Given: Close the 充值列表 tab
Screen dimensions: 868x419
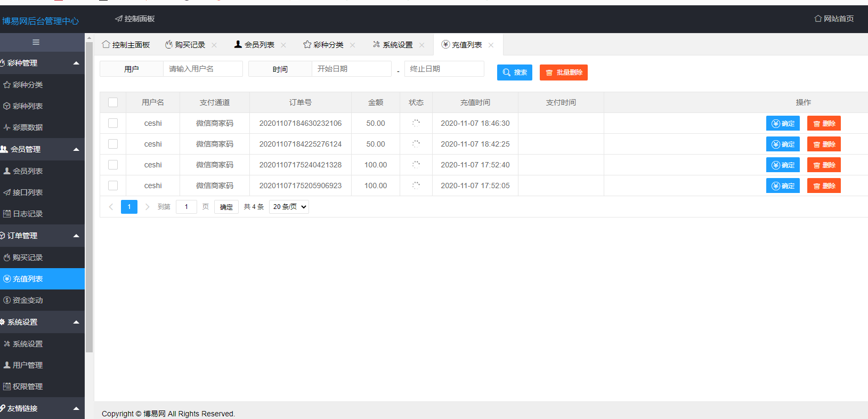Looking at the screenshot, I should [491, 45].
